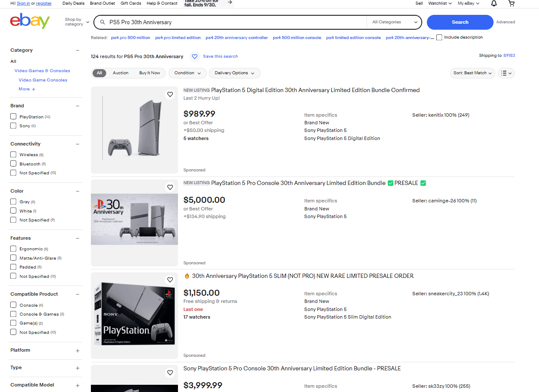Open the Sort: Best Match dropdown
The width and height of the screenshot is (539, 392).
click(x=472, y=73)
